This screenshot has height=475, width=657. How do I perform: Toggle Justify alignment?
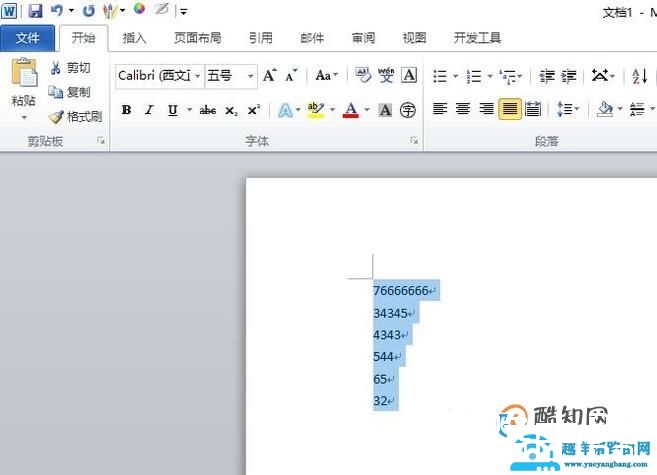[x=510, y=109]
